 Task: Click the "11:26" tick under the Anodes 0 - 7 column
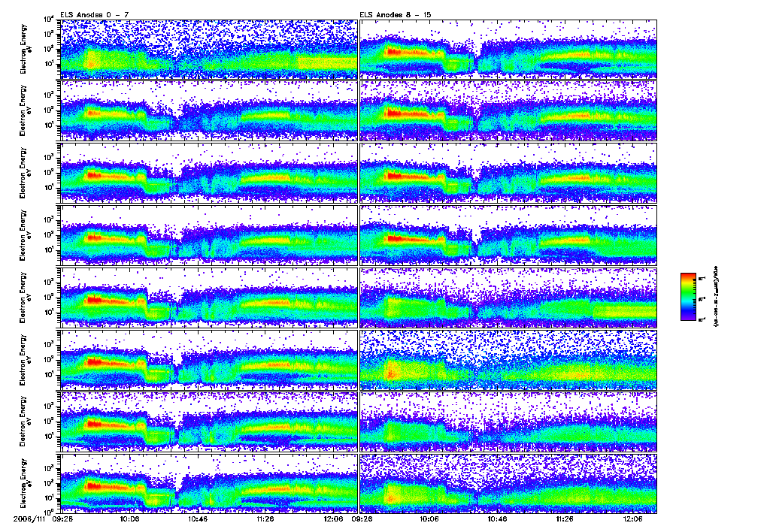[x=265, y=518]
